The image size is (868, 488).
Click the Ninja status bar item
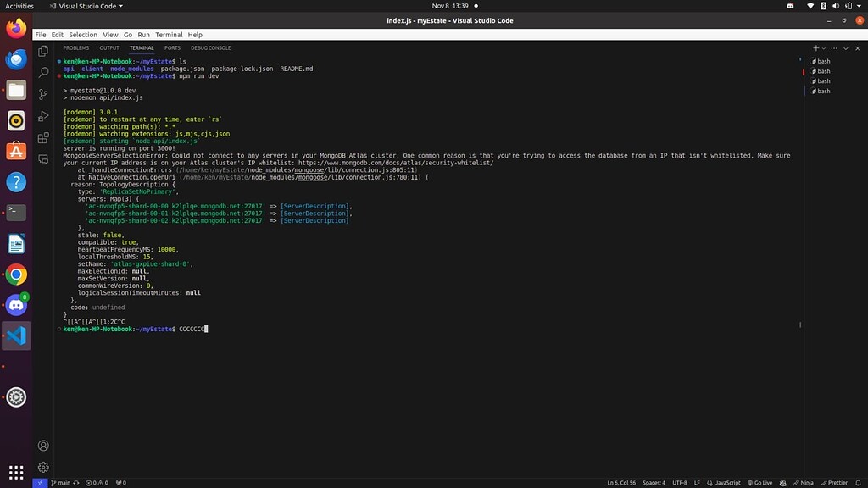(x=804, y=483)
